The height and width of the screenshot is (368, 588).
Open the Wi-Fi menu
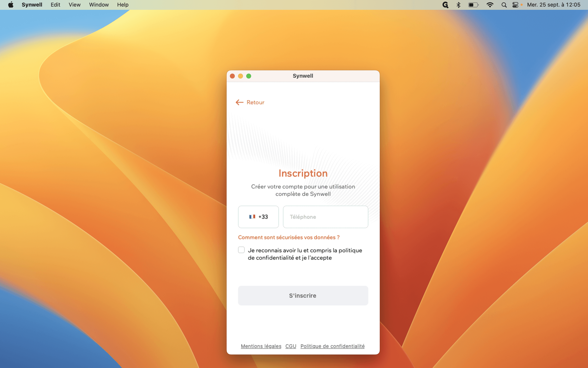[490, 5]
